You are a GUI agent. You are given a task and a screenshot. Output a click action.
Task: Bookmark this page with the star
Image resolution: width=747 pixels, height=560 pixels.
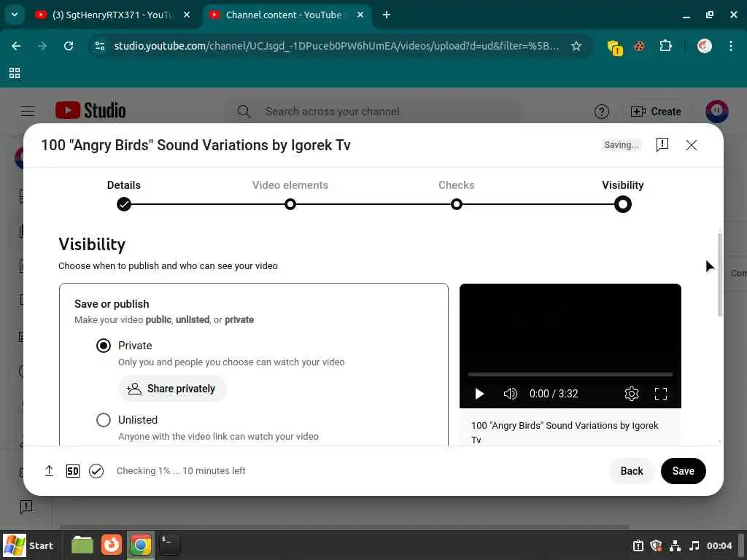(576, 46)
